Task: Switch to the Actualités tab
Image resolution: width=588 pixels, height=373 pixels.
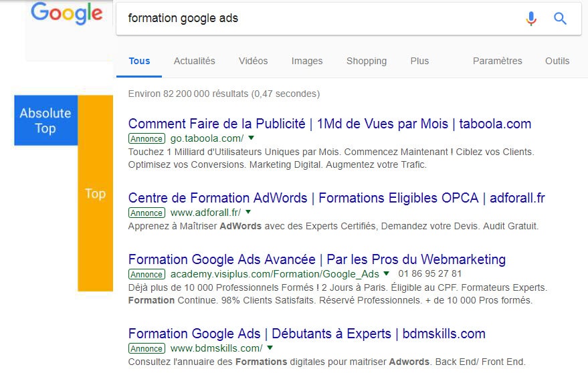Action: (194, 61)
